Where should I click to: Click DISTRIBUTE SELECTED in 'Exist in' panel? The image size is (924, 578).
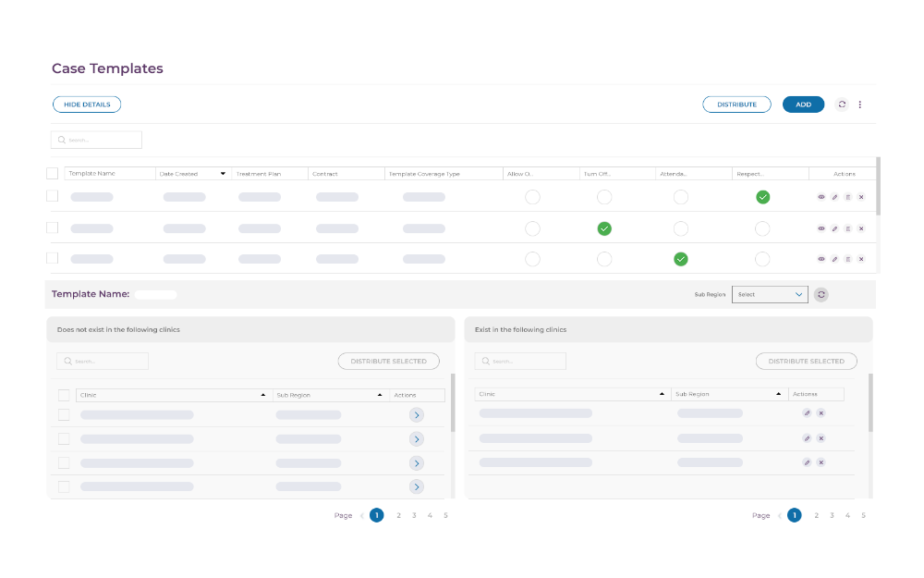tap(806, 361)
